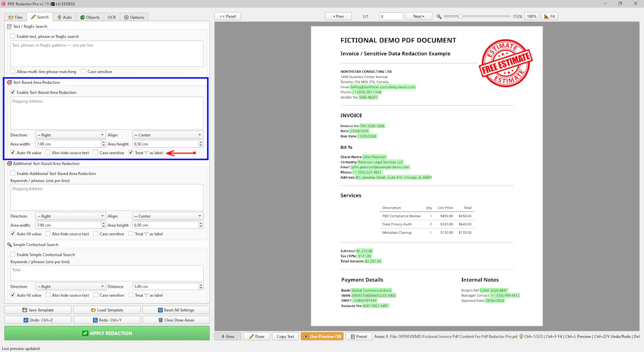Viewport: 644px width, 352px height.
Task: Click the Simple Contextual Search magnifier icon
Action: coord(9,244)
